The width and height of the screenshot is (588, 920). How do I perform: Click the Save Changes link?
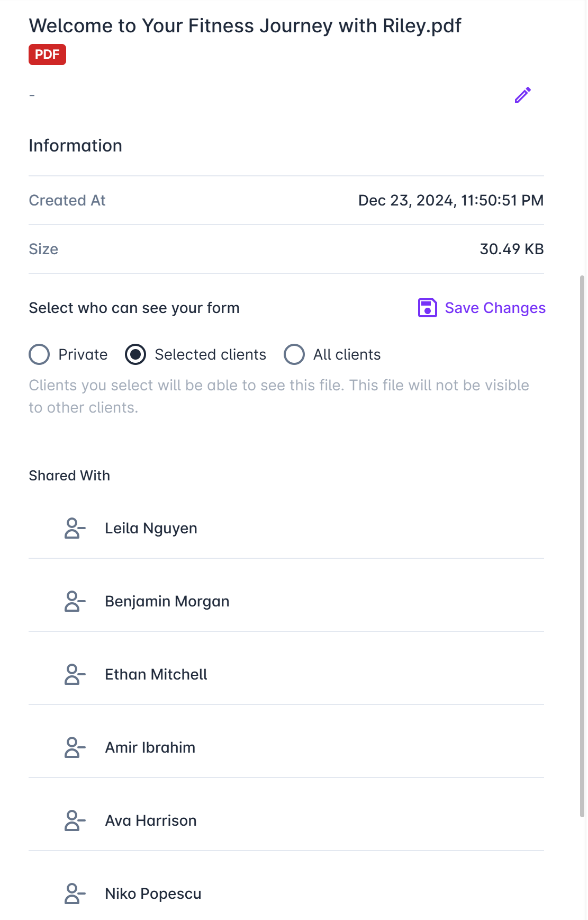(x=495, y=308)
